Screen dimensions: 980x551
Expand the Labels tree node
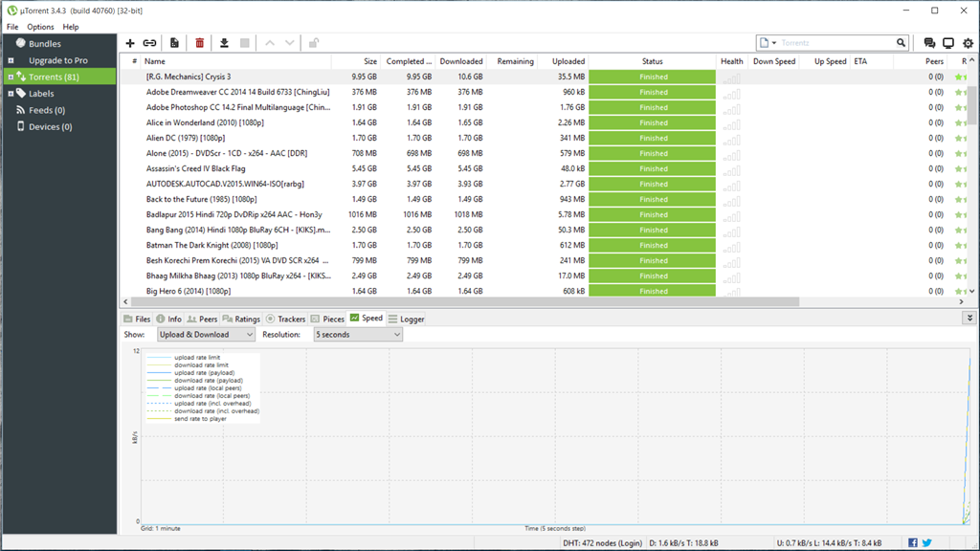coord(11,94)
